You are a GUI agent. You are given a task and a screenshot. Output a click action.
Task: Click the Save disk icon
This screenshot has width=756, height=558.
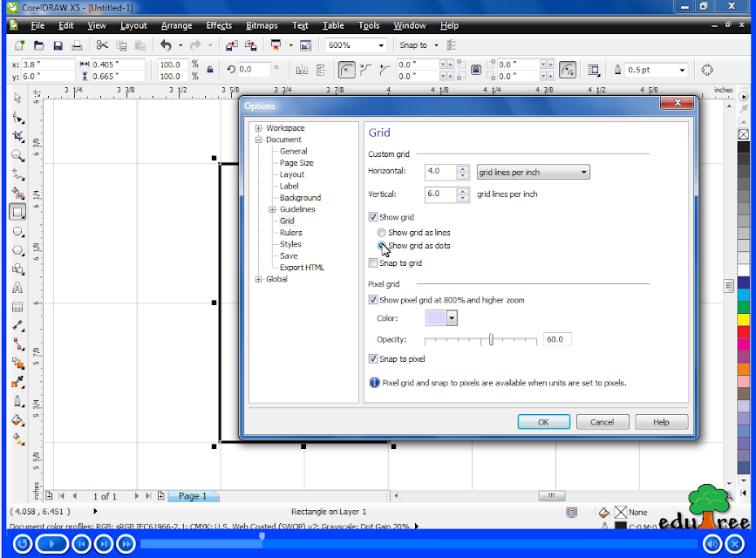[x=58, y=45]
